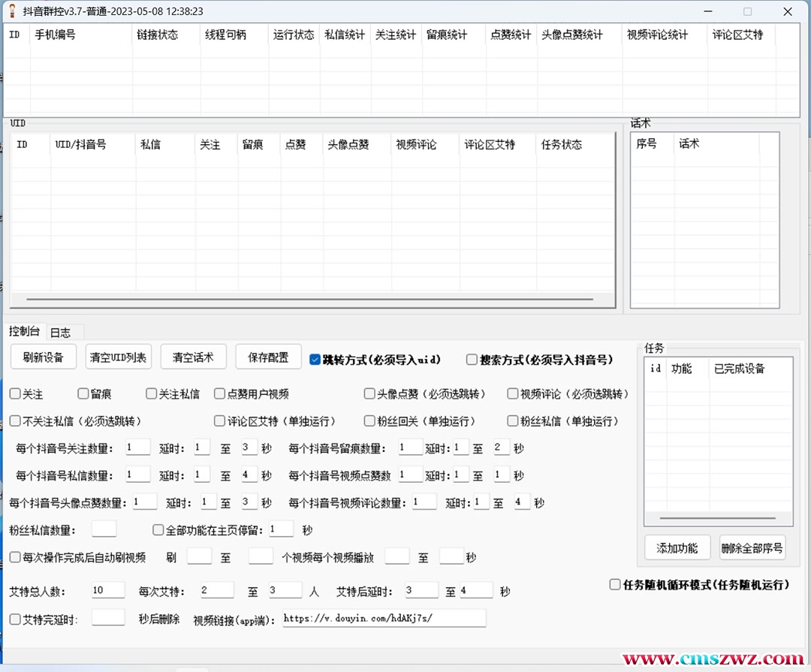
Task: Click the 艾特总人数 input field
Action: coord(107,590)
